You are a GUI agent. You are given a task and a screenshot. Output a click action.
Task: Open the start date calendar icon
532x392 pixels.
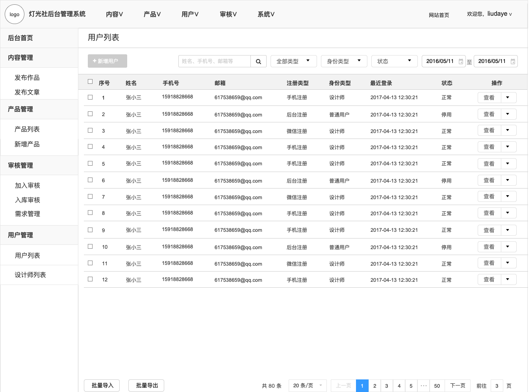pyautogui.click(x=461, y=61)
